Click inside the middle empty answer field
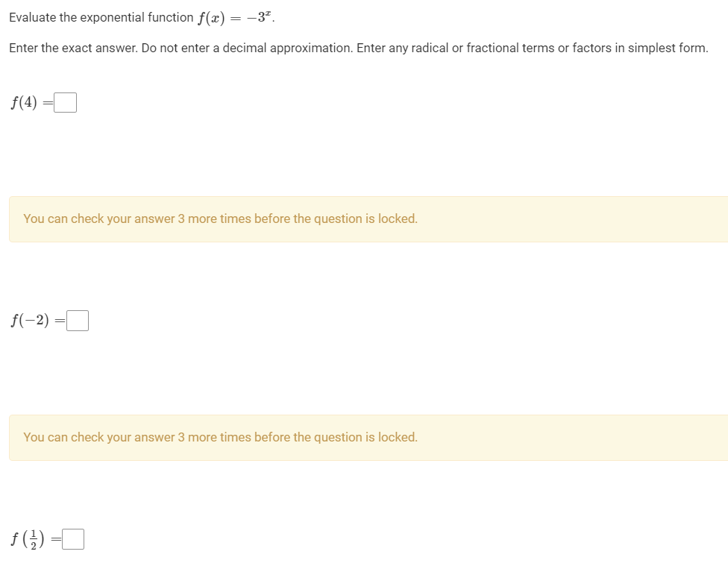 [78, 320]
